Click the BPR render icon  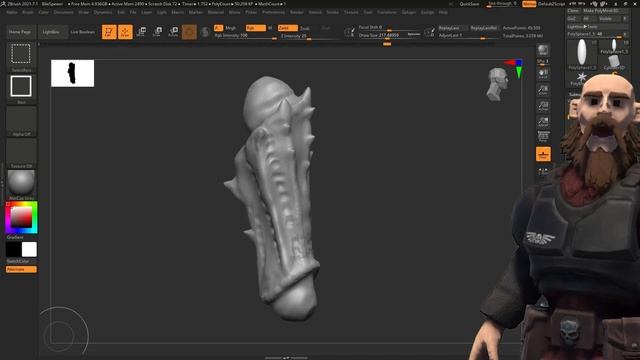(x=543, y=51)
